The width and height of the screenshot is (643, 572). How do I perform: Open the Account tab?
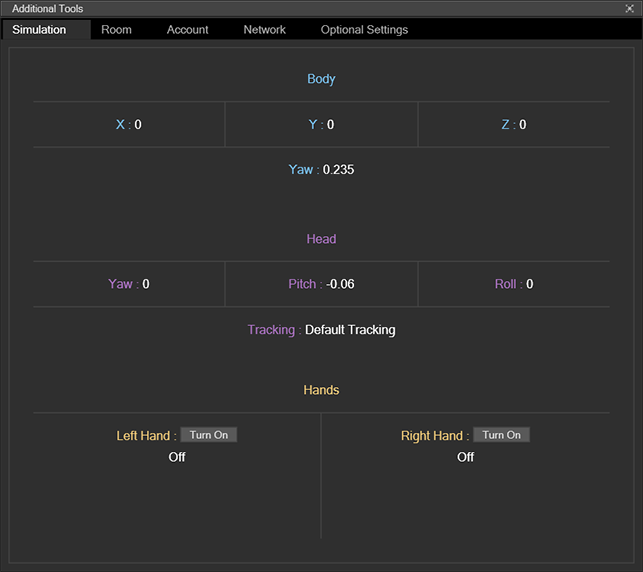click(187, 30)
